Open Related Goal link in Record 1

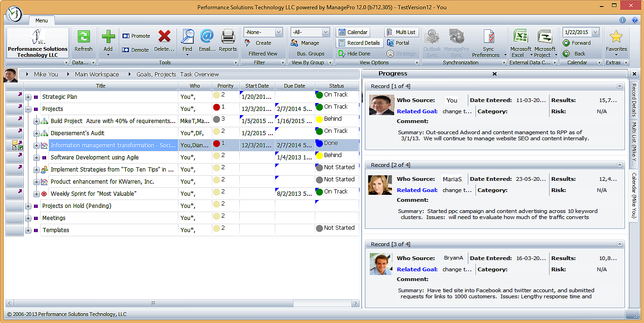tap(417, 111)
